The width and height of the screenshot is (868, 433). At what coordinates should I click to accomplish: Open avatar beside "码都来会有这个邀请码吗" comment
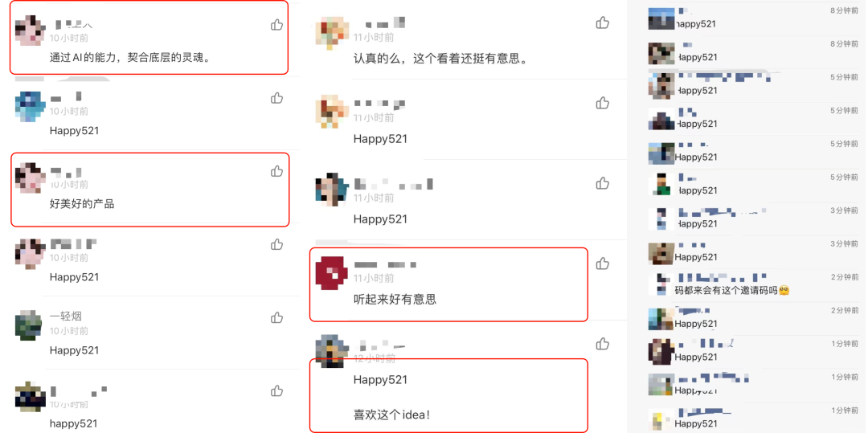(x=661, y=284)
